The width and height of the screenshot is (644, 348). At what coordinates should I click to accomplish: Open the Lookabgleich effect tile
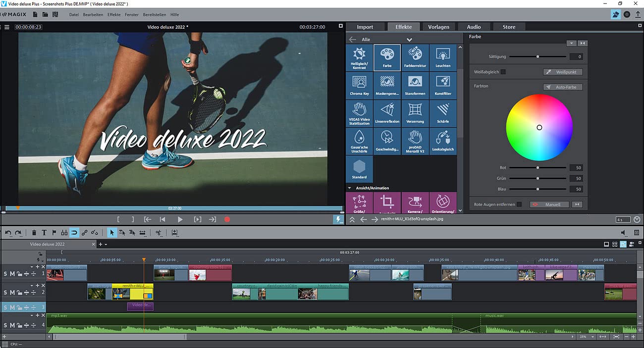coord(443,141)
